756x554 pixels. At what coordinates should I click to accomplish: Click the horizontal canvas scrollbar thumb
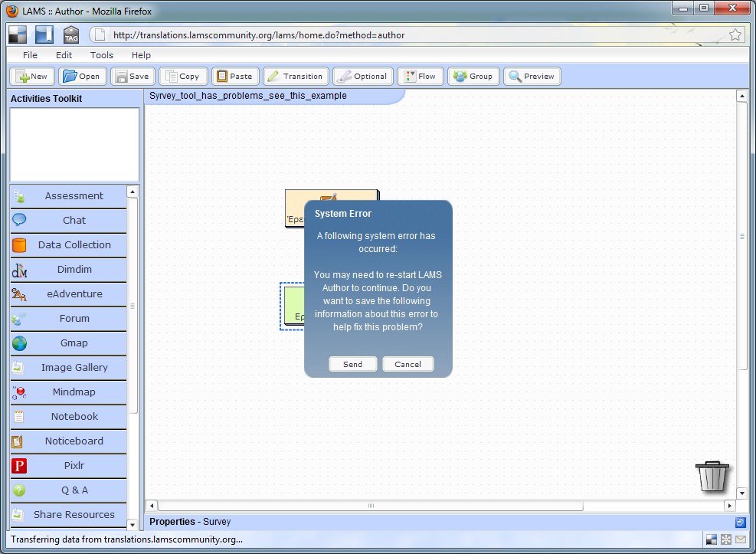[x=371, y=506]
